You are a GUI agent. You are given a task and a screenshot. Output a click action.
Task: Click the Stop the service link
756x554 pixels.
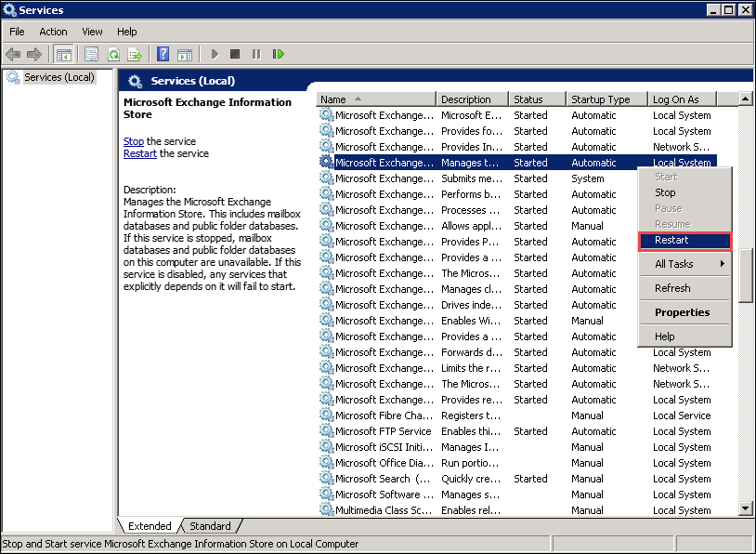133,141
